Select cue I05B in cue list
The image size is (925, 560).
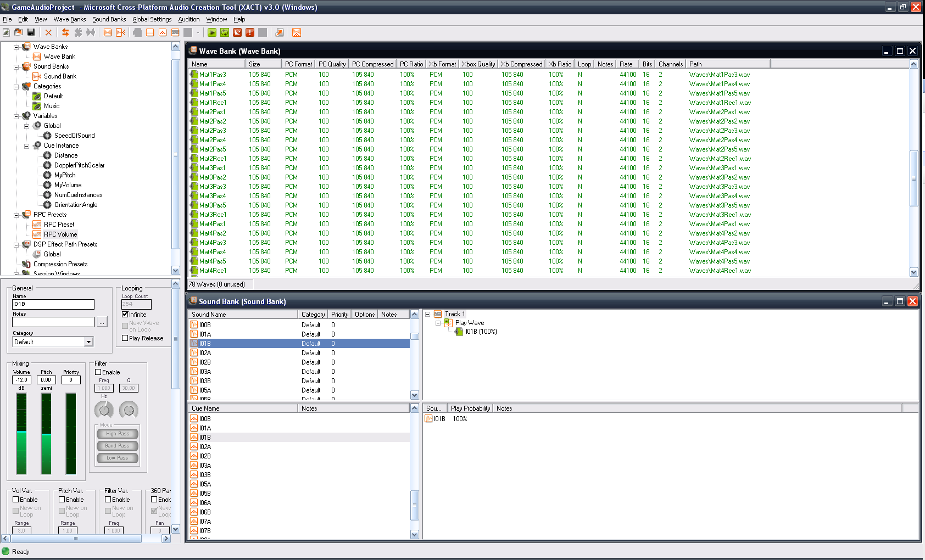pos(299,494)
